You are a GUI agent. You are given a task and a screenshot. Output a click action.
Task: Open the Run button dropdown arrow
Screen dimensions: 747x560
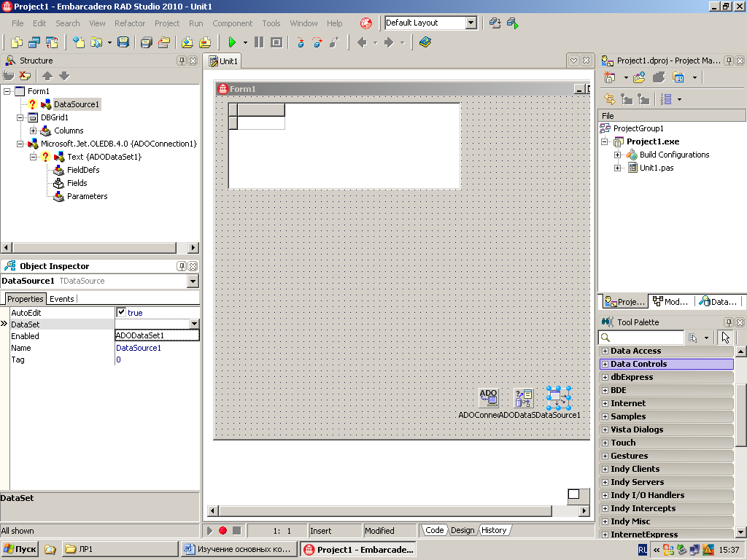point(245,42)
